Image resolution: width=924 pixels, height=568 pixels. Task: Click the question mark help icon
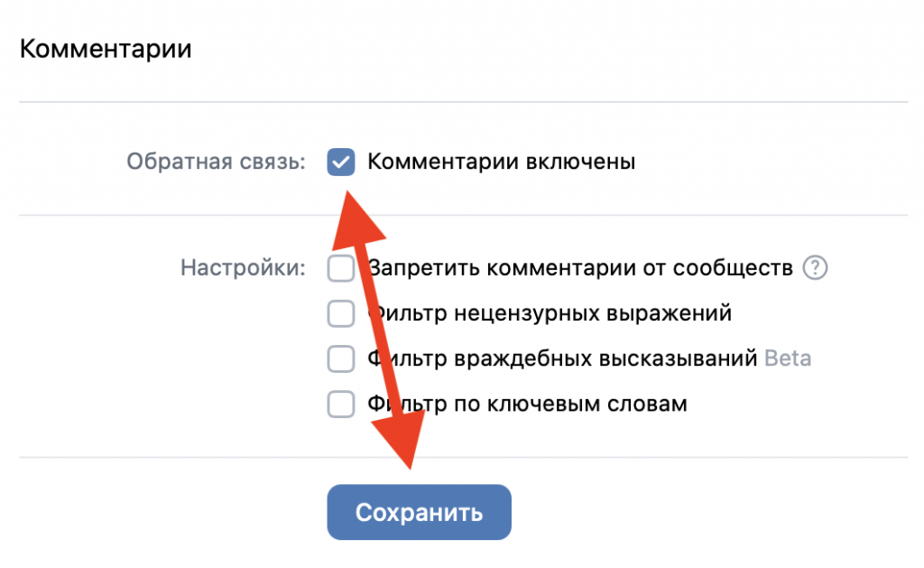[815, 268]
